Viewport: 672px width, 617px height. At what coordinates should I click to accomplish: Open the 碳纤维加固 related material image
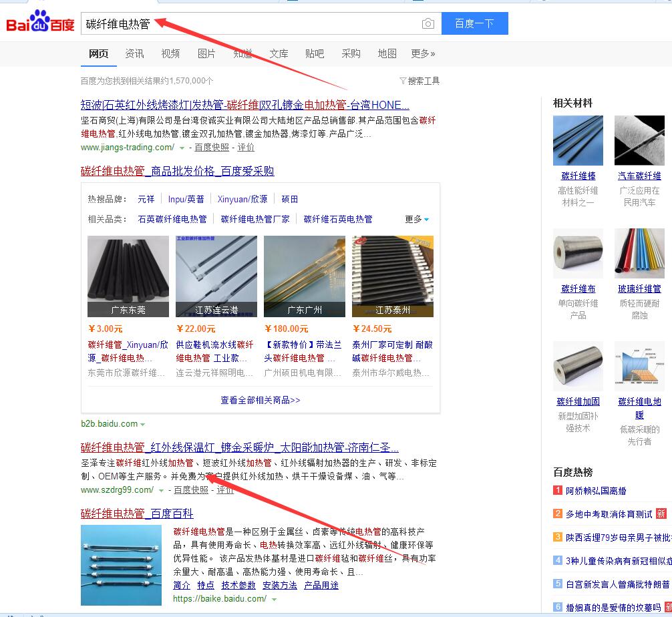(578, 367)
